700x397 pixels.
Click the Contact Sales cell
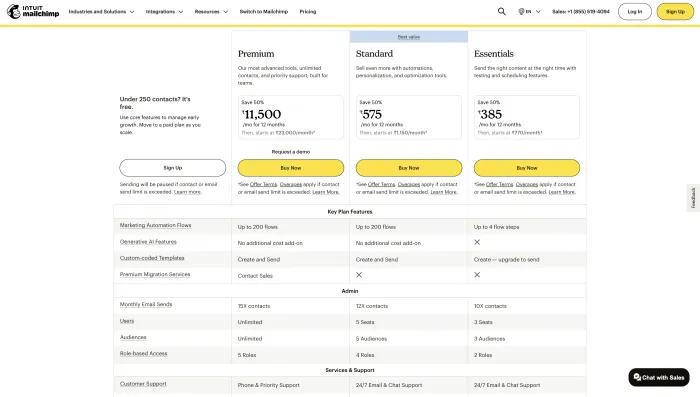coord(255,276)
